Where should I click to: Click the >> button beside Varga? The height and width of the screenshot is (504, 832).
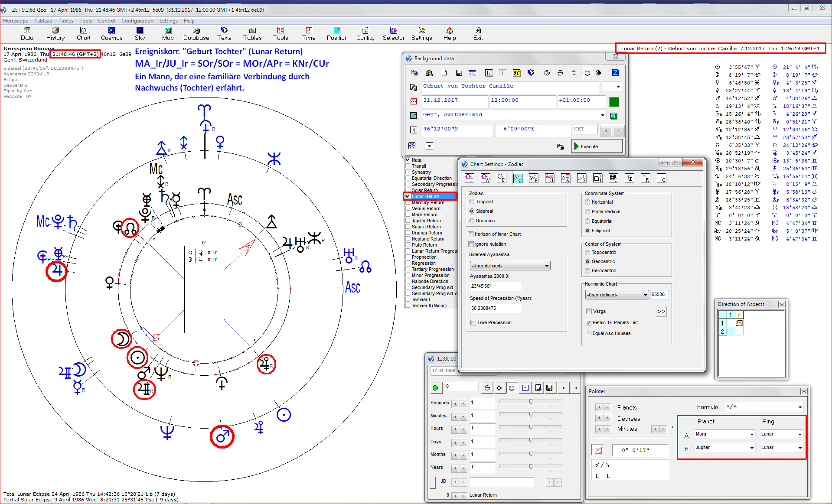click(x=661, y=312)
